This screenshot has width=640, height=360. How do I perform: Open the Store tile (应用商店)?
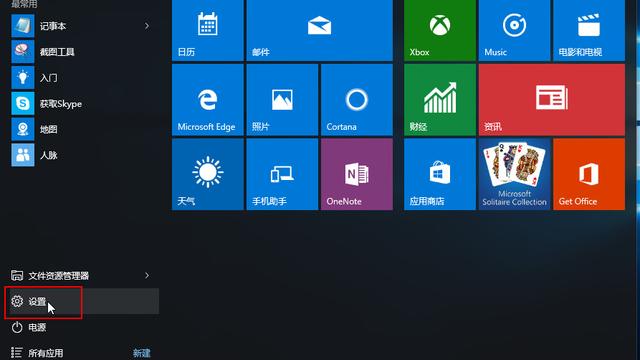click(440, 174)
